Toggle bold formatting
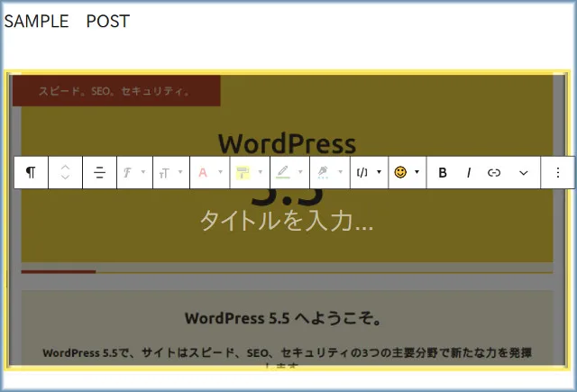This screenshot has width=577, height=392. coord(443,172)
